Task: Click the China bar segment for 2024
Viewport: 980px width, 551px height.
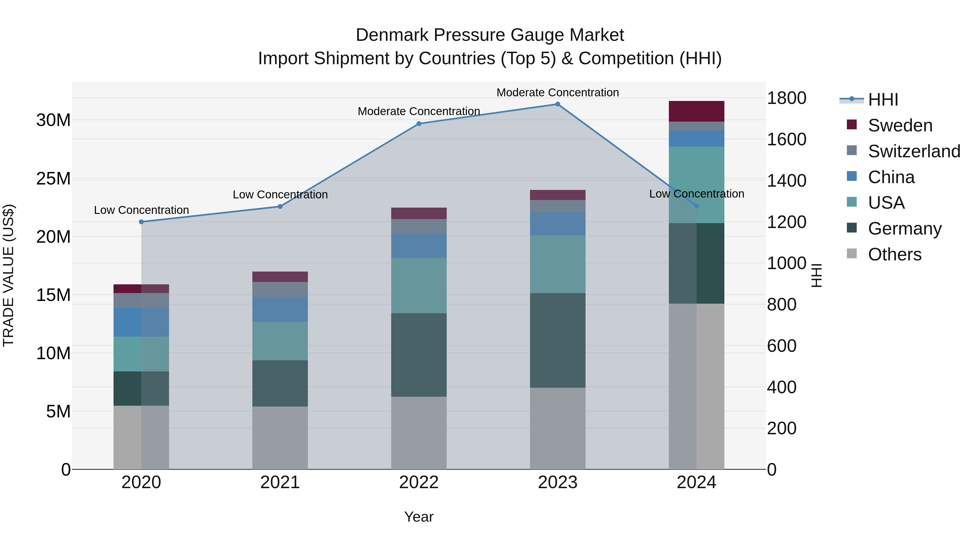Action: pos(697,139)
